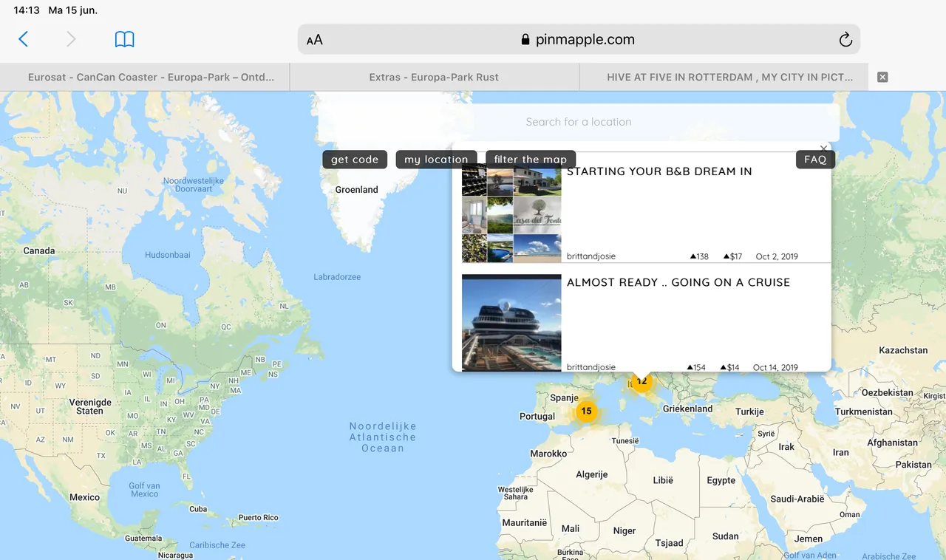Open the AA reader text-size menu
The height and width of the screenshot is (560, 946).
[x=315, y=40]
